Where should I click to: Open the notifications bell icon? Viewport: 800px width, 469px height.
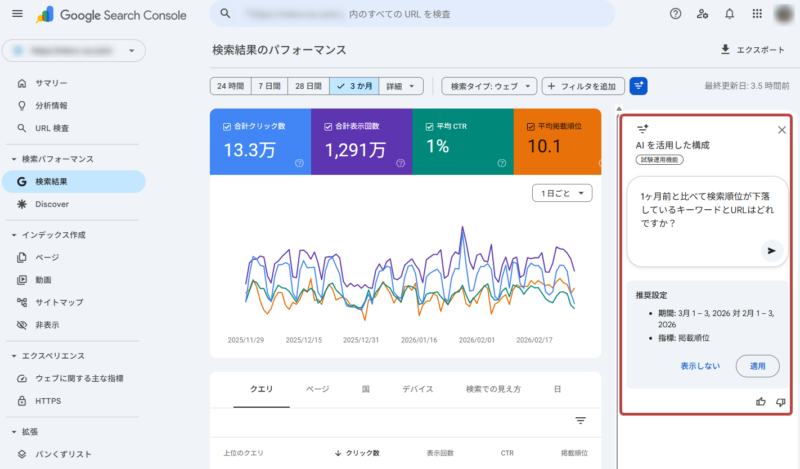click(x=730, y=14)
